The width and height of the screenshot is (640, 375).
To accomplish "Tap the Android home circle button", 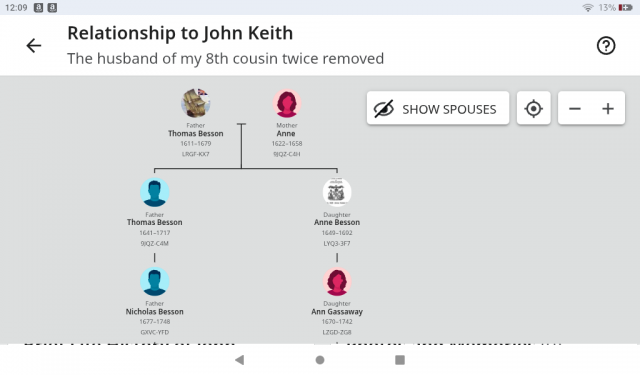I will pos(320,359).
